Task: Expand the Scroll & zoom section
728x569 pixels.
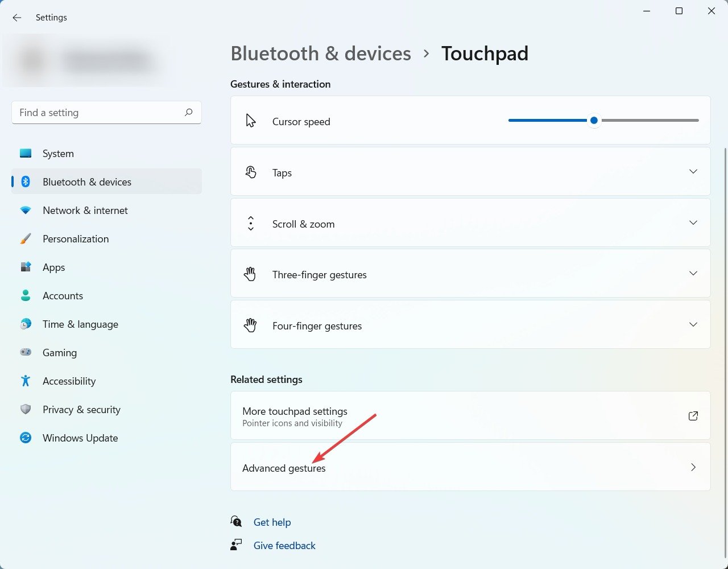Action: click(693, 223)
